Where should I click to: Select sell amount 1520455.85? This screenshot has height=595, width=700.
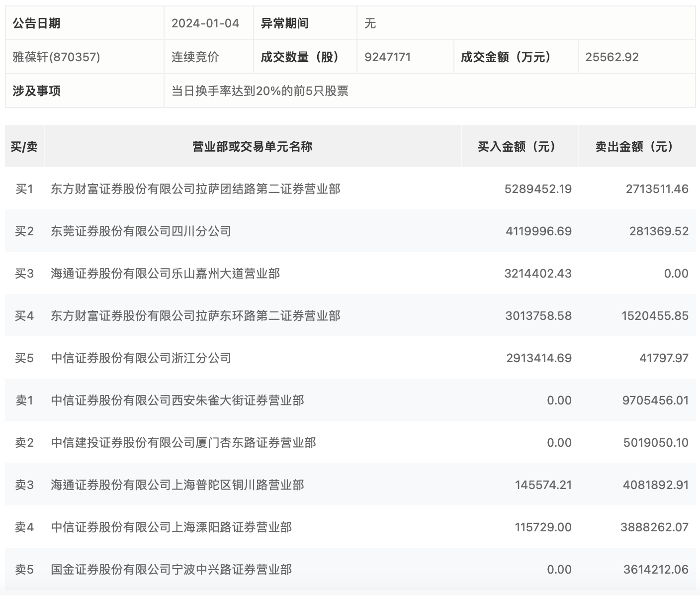pos(655,316)
